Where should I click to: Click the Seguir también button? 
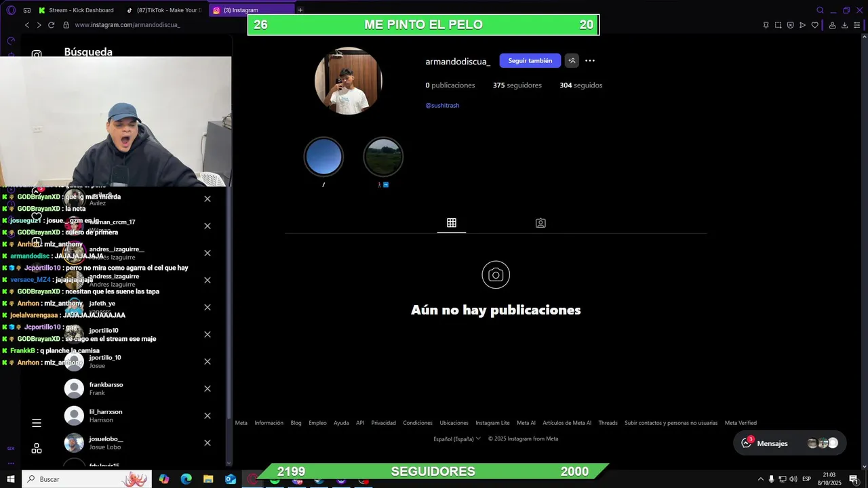530,60
